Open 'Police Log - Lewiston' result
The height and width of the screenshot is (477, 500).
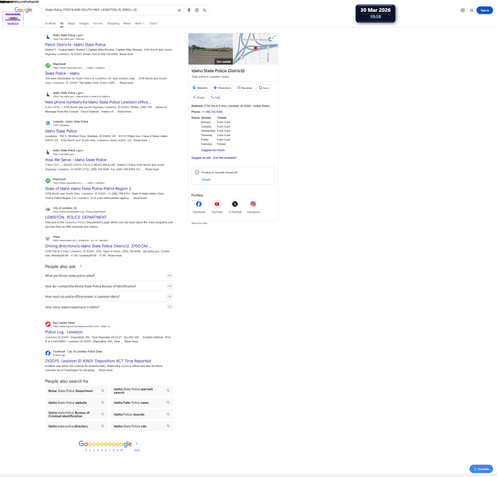pos(64,332)
